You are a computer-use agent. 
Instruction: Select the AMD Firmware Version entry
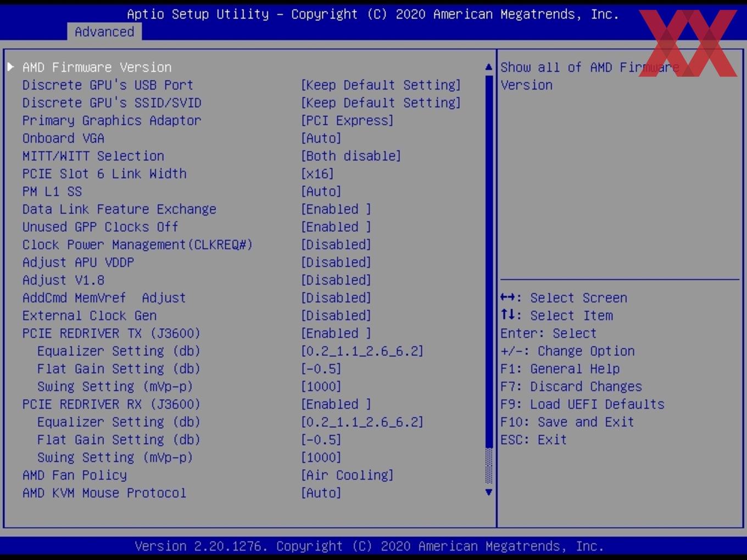point(97,67)
